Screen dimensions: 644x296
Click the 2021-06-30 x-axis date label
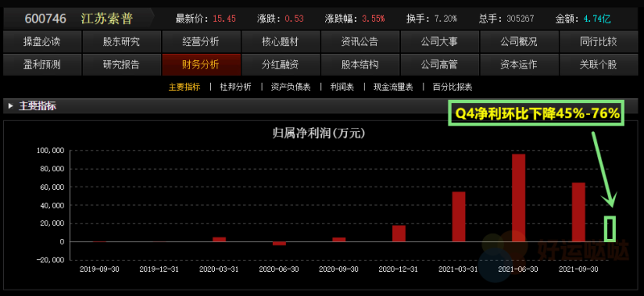518,269
